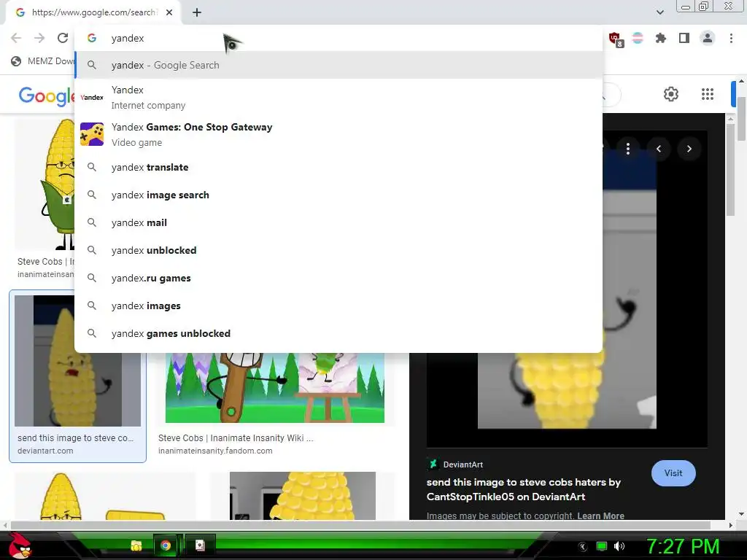Click 'Steve Cobs | Inanimate Insanity Wiki' caption

236,438
